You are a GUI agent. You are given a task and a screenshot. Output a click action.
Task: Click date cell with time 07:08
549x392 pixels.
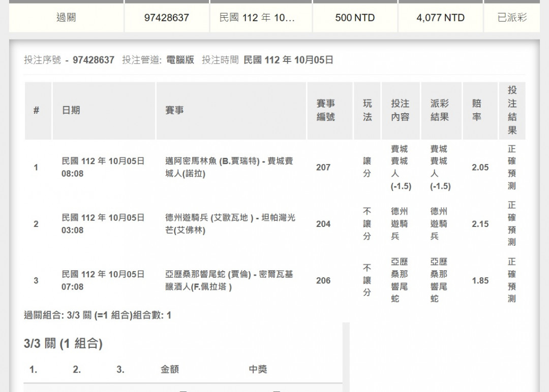(x=103, y=280)
